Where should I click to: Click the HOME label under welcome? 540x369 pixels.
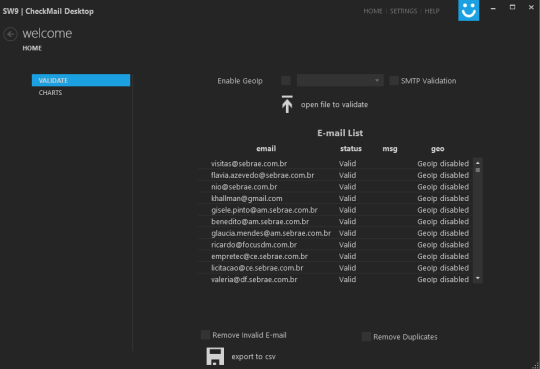click(32, 48)
